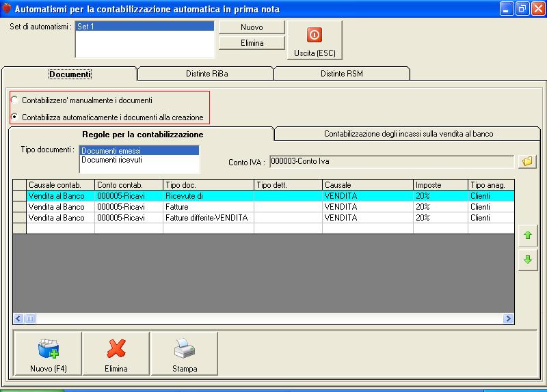
Task: Move the selected rule up with green arrow
Action: 528,235
